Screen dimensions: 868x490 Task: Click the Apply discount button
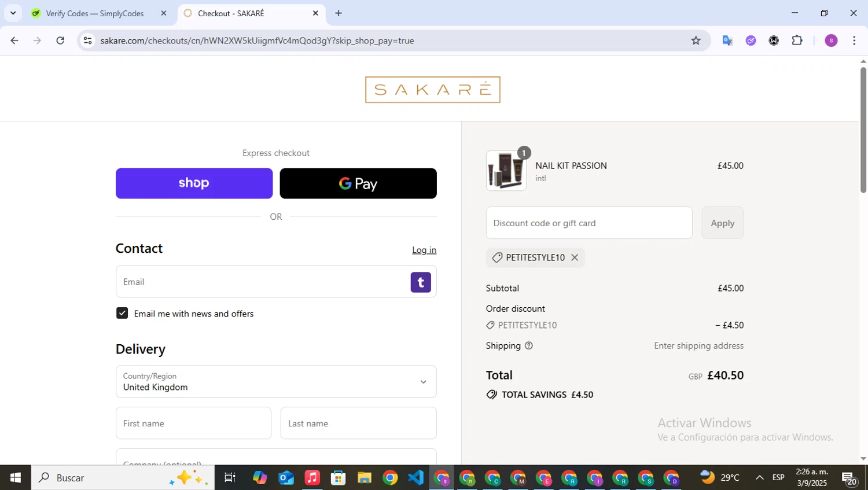pyautogui.click(x=722, y=223)
